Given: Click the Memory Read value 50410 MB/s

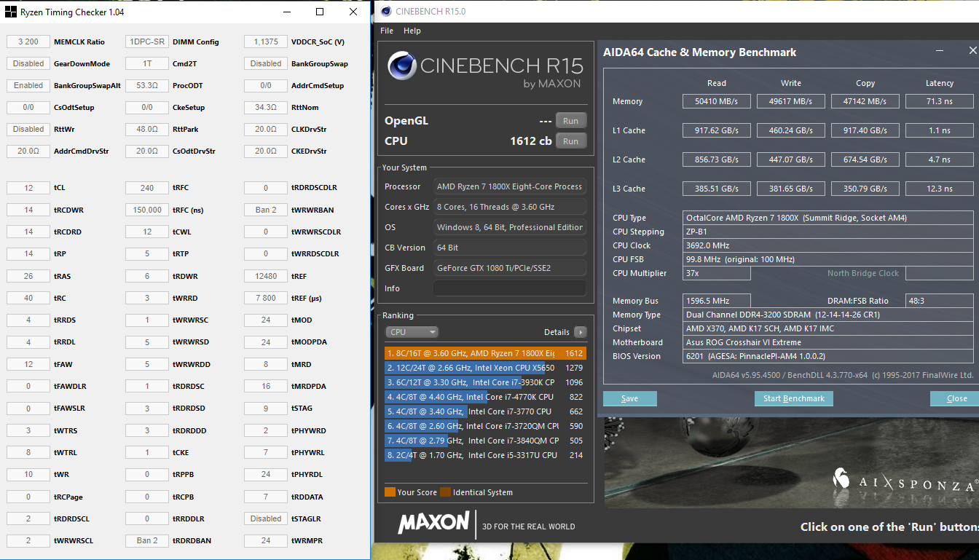Looking at the screenshot, I should tap(716, 101).
